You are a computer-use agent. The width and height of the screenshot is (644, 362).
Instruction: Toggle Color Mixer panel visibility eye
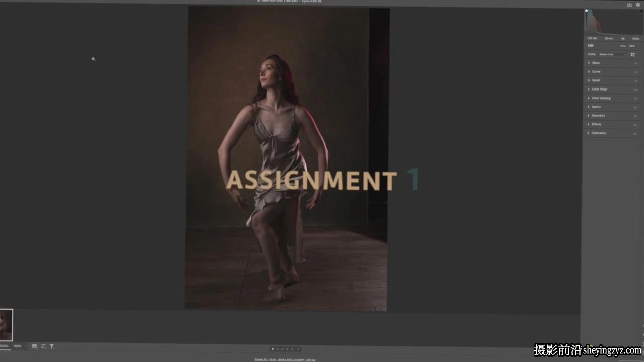[x=636, y=89]
